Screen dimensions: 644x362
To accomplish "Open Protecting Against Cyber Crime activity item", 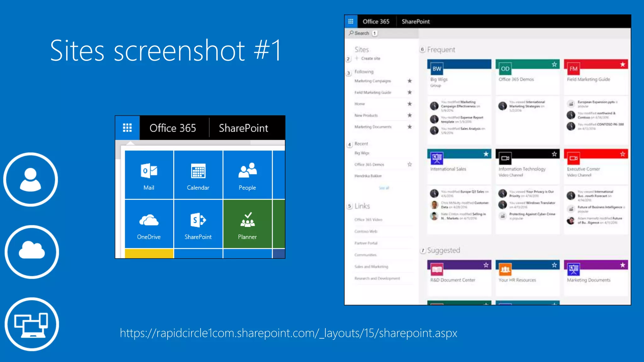I will [532, 216].
